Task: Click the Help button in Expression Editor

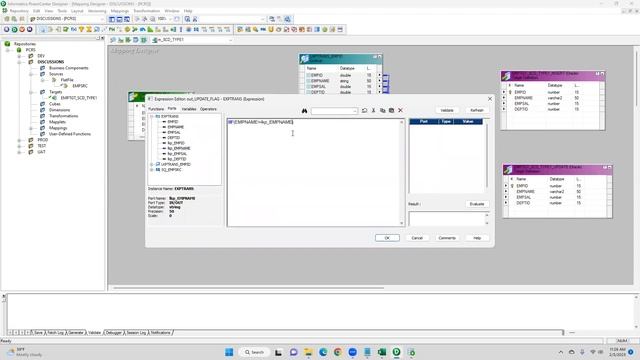Action: coord(477,238)
